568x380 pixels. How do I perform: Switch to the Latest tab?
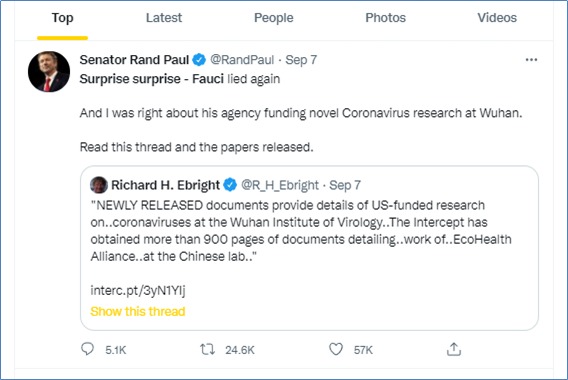point(164,18)
